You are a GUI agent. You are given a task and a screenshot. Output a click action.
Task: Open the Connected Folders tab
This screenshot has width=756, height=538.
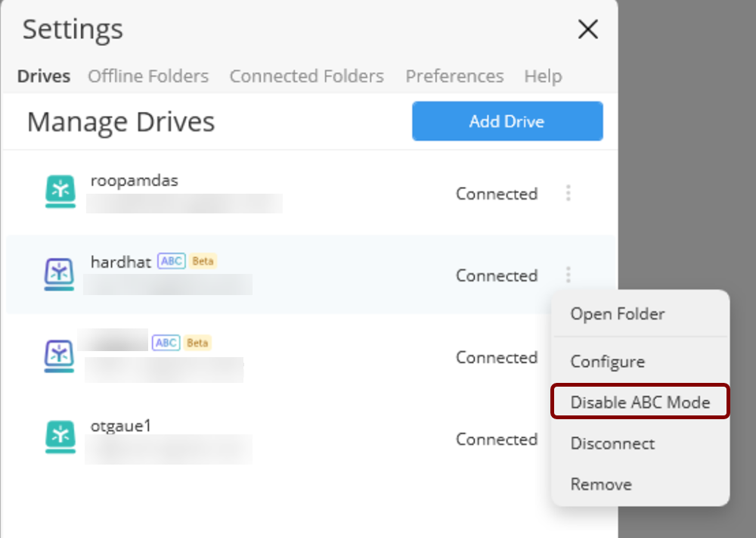(x=306, y=76)
